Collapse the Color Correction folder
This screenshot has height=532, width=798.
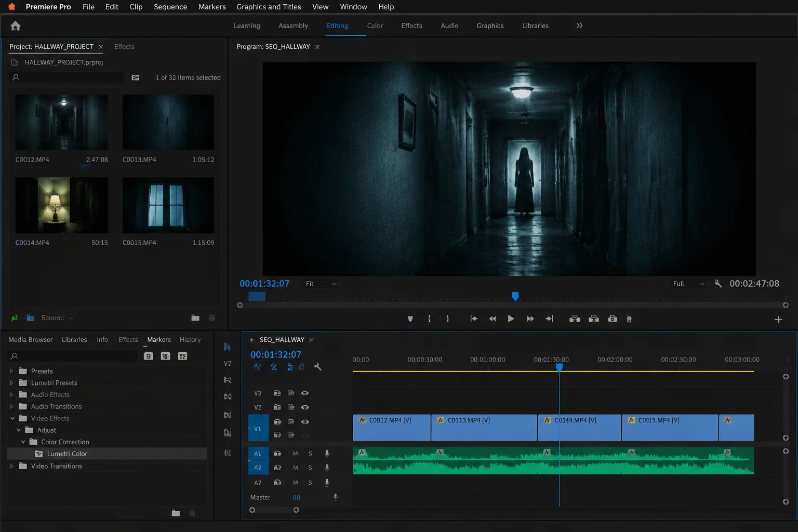coord(23,442)
